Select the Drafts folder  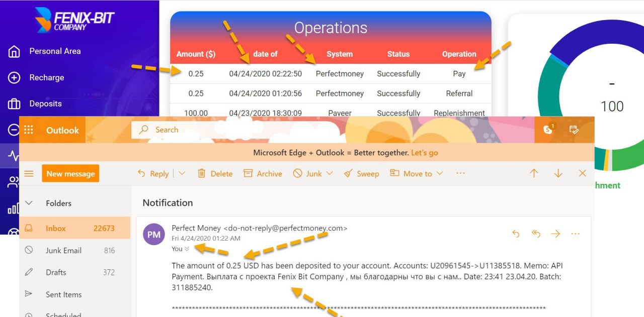click(x=74, y=272)
